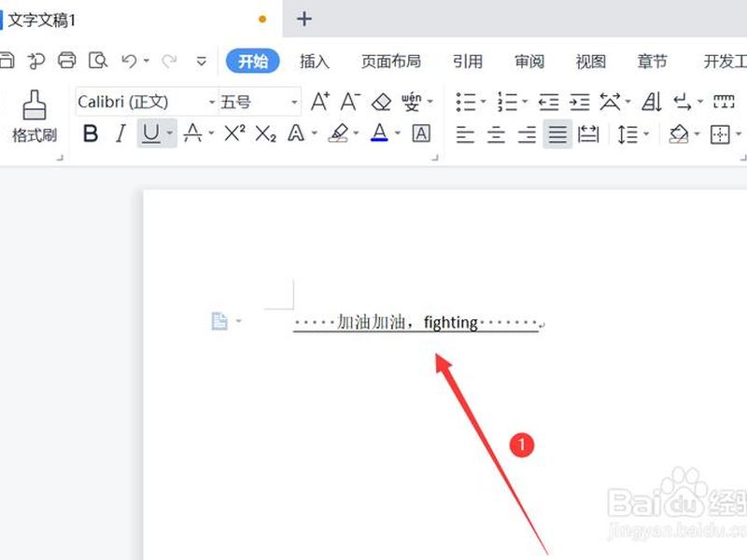Apply distributed alignment
This screenshot has width=747, height=560.
coord(588,134)
